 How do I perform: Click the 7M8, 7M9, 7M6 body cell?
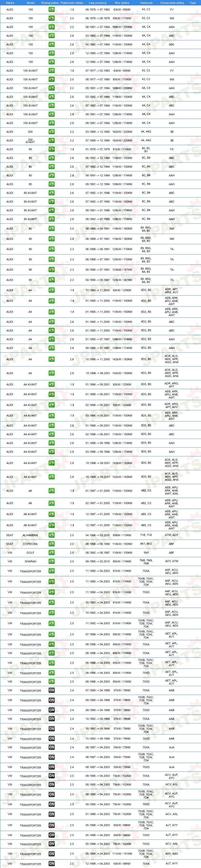146,562
